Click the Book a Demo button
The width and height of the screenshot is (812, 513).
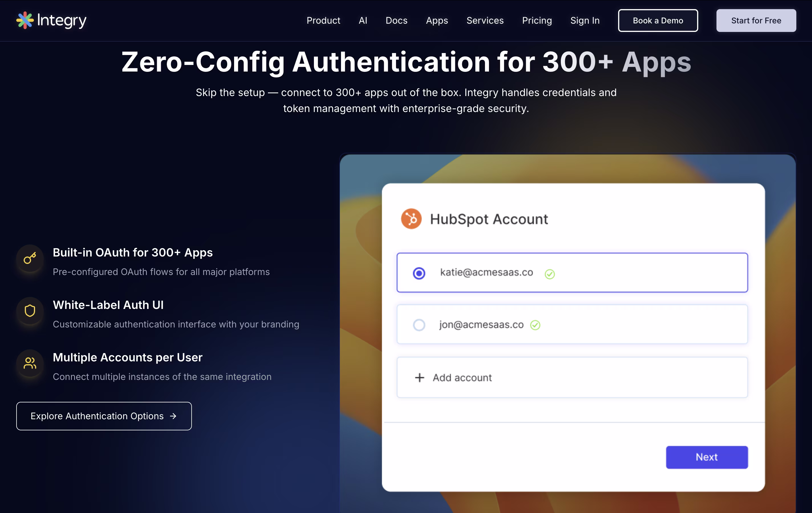point(658,21)
